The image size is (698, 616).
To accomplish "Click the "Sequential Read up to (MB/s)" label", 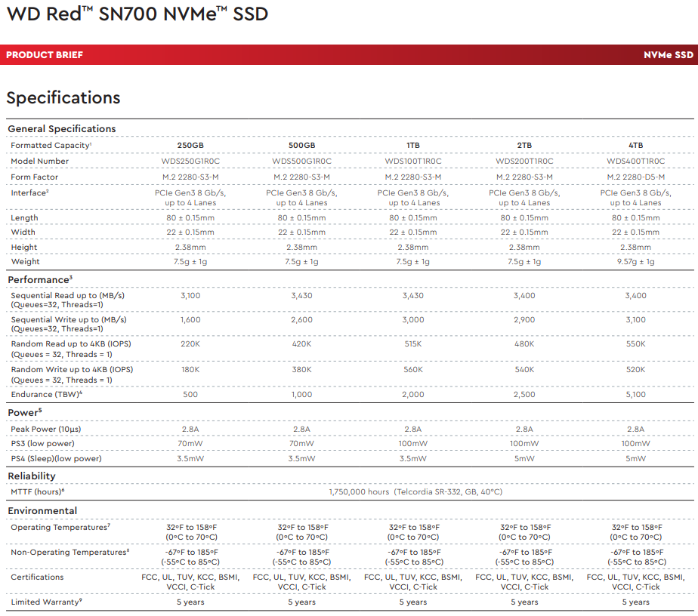I will [68, 295].
